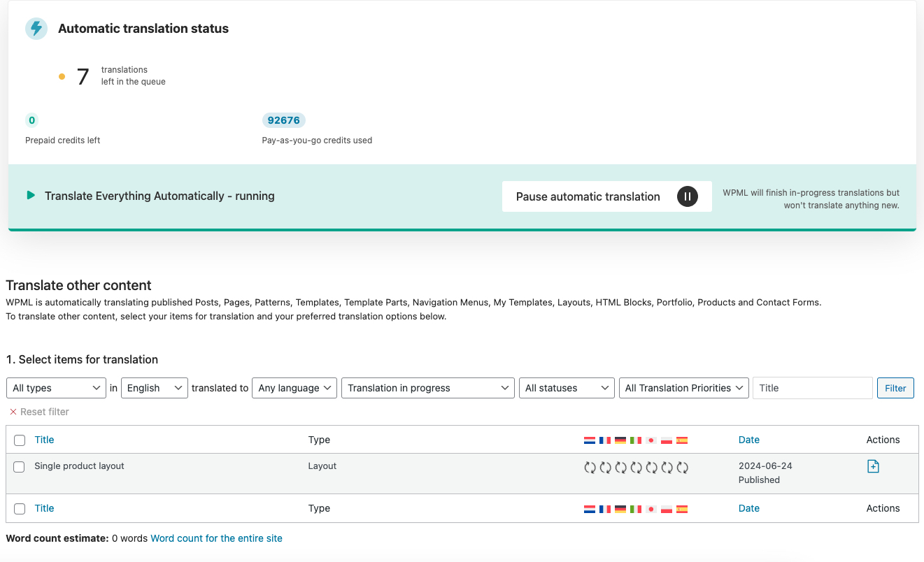924x562 pixels.
Task: Click Translate Everything Automatically - running text
Action: [159, 196]
